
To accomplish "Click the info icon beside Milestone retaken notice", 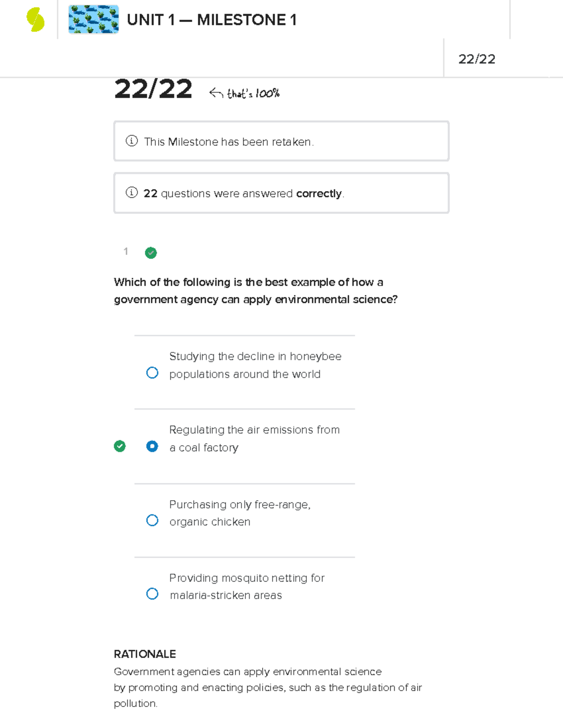I will 132,141.
